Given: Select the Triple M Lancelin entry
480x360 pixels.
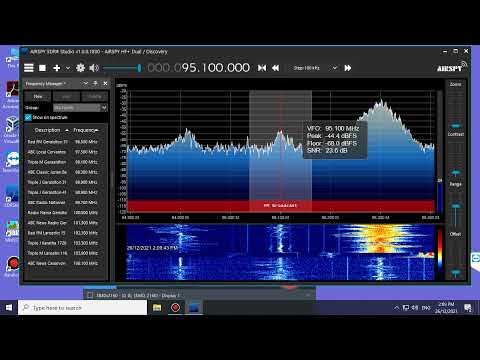Looking at the screenshot, I should [63, 253].
